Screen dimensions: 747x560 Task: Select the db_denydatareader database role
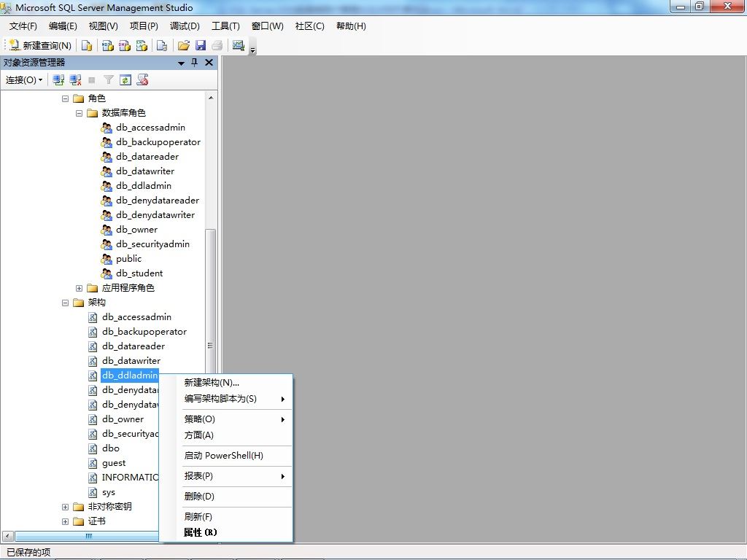pyautogui.click(x=158, y=200)
